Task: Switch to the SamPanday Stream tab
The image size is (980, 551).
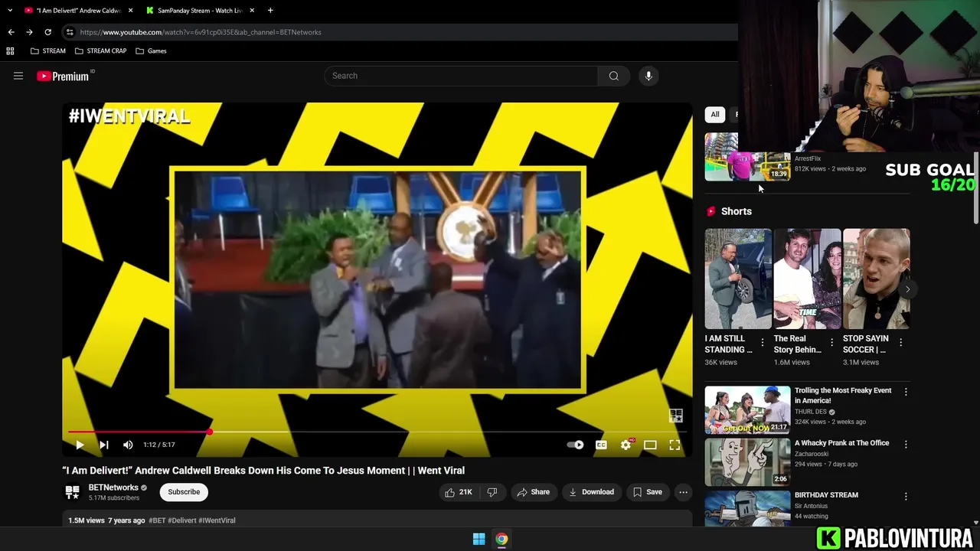Action: [x=199, y=11]
